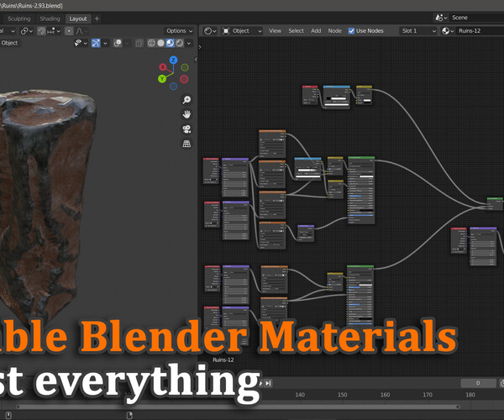The height and width of the screenshot is (420, 504).
Task: Toggle the camera view icon
Action: [186, 129]
